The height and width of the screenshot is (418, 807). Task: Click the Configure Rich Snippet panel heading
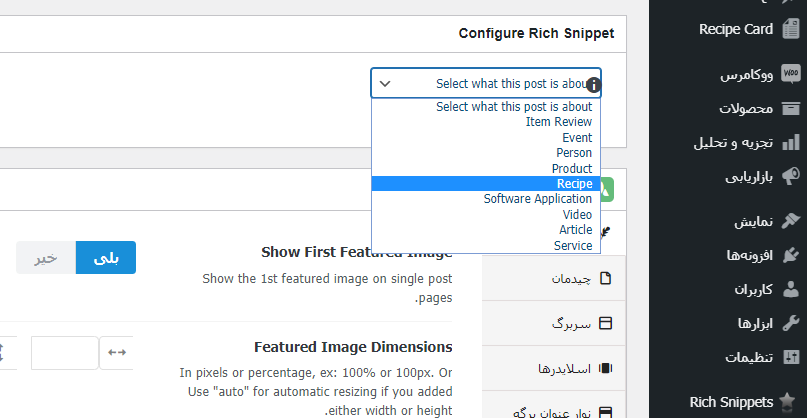pyautogui.click(x=536, y=33)
